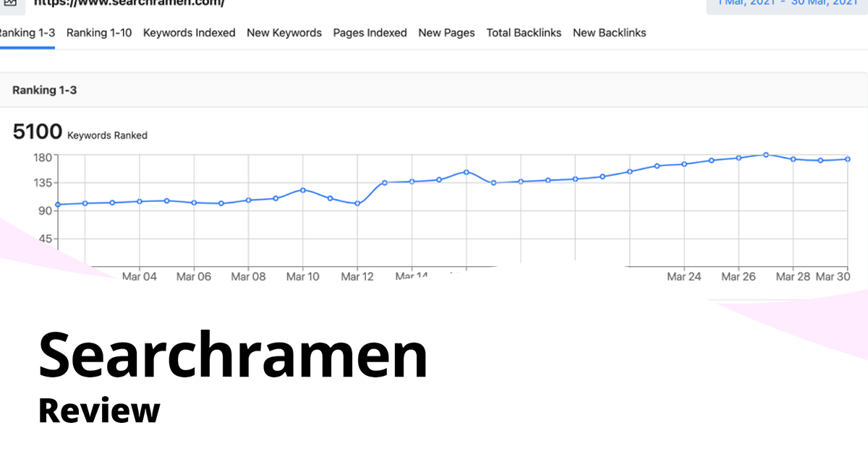Click the Mar 04 axis label
Image resolution: width=868 pixels, height=454 pixels.
pyautogui.click(x=140, y=276)
